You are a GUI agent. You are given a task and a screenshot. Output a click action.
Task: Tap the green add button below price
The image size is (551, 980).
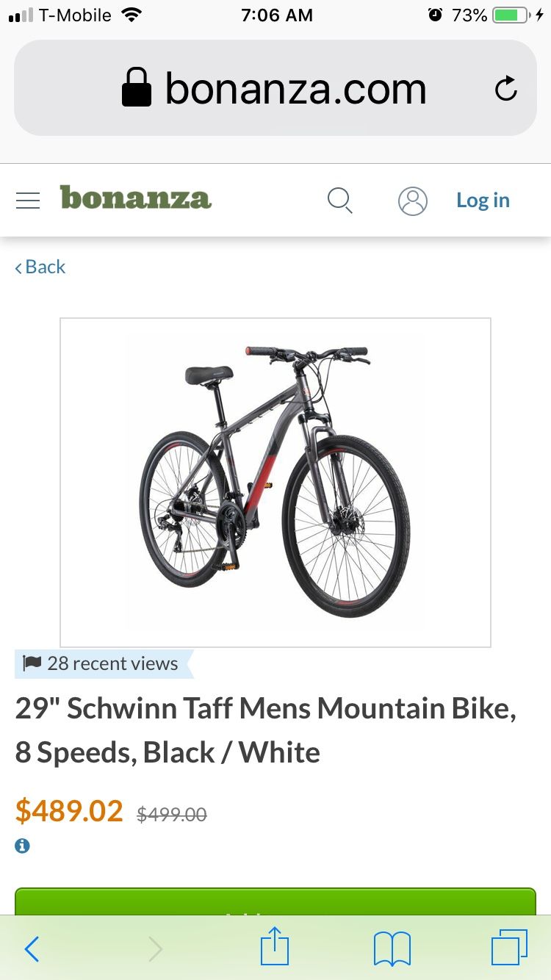(x=275, y=901)
